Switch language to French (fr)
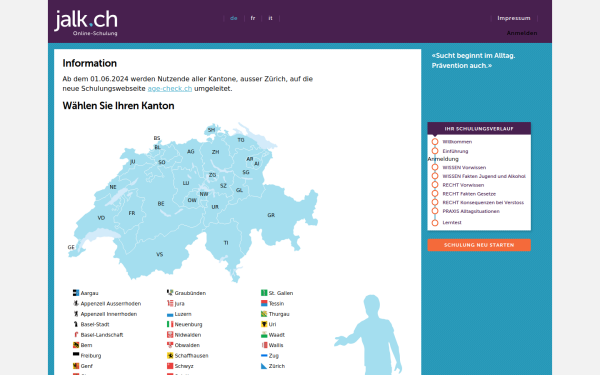600x375 pixels. pyautogui.click(x=253, y=18)
